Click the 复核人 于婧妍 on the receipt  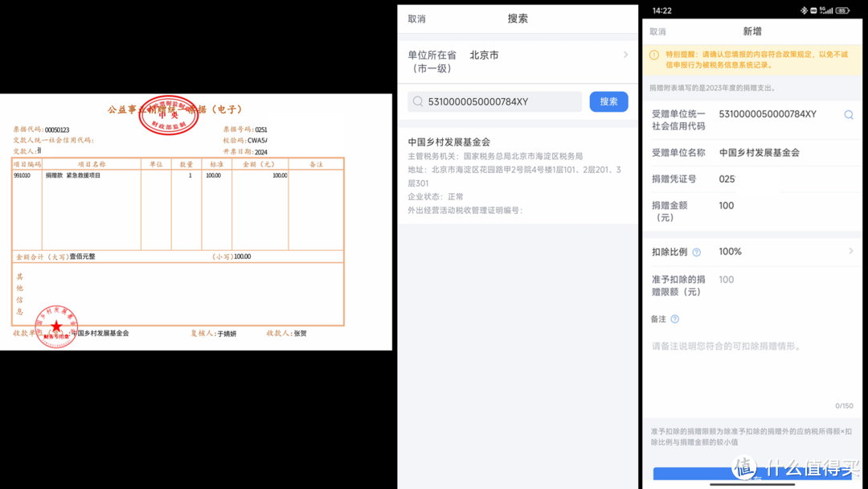point(214,334)
